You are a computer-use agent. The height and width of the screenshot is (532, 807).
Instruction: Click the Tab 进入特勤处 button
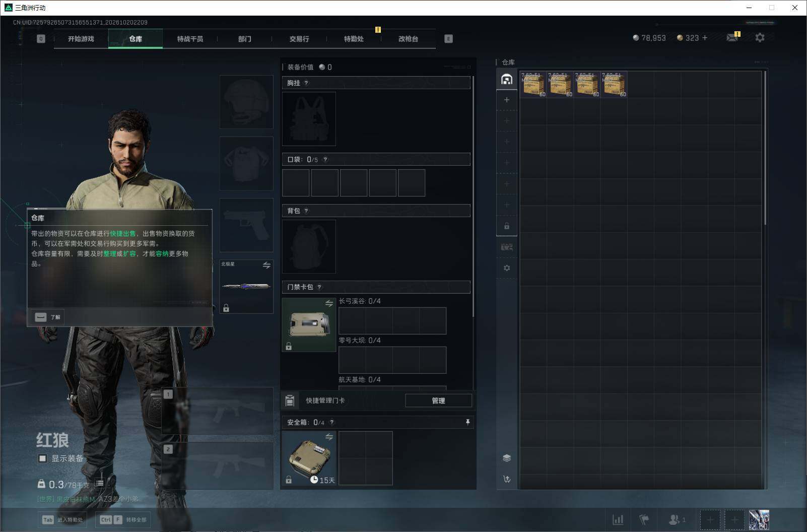coord(63,519)
